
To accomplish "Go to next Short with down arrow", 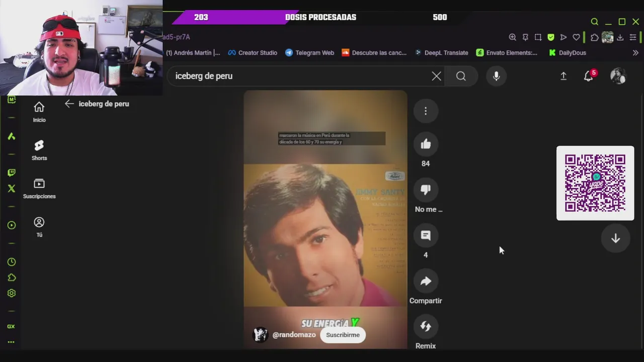I will click(x=615, y=239).
